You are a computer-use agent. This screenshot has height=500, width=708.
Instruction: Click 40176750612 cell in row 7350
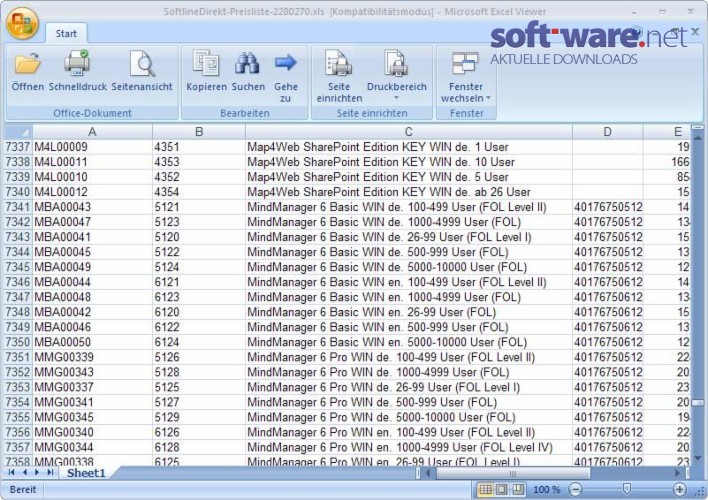coord(607,342)
